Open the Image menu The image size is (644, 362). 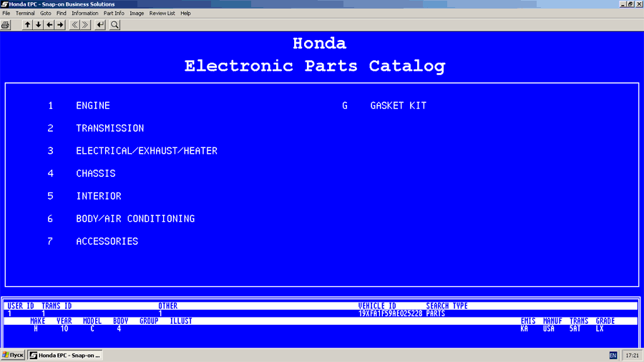click(137, 13)
